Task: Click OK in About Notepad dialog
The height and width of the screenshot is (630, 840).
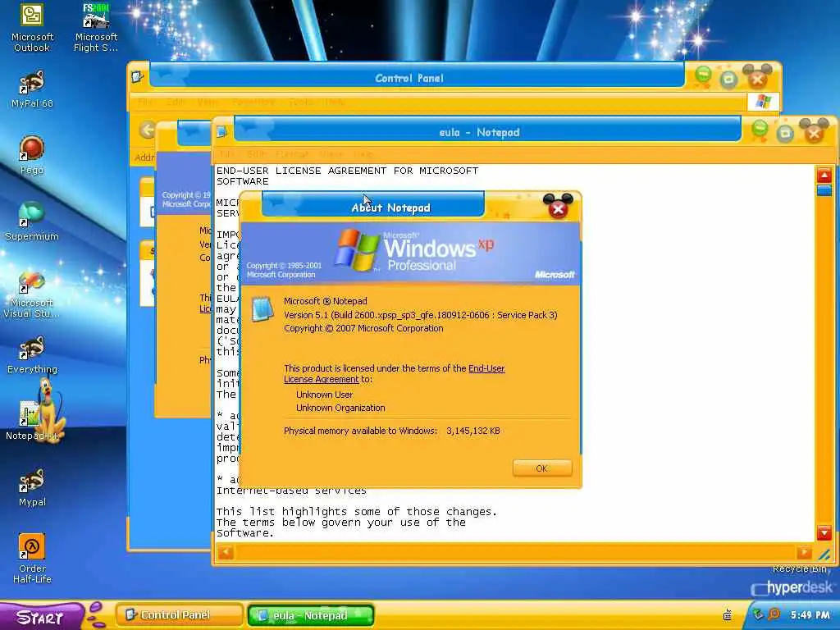Action: point(542,468)
